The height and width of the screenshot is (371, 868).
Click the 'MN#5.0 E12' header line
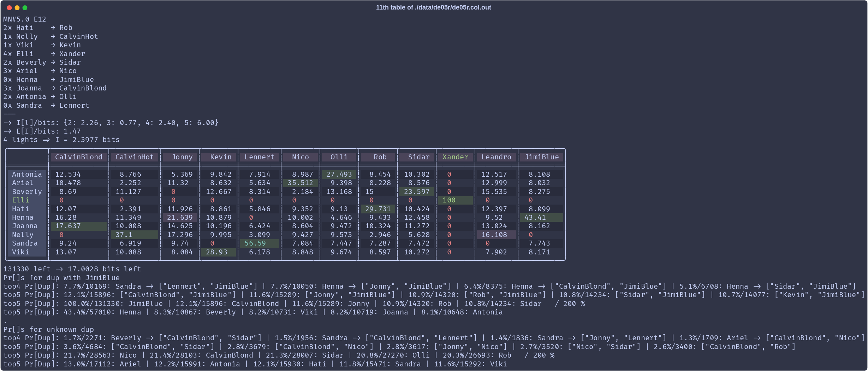tap(25, 19)
